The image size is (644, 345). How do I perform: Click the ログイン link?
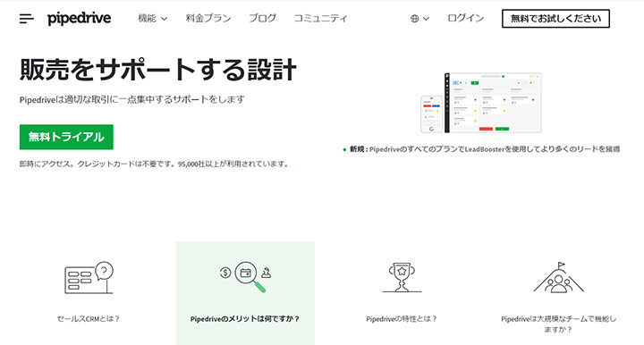click(465, 19)
